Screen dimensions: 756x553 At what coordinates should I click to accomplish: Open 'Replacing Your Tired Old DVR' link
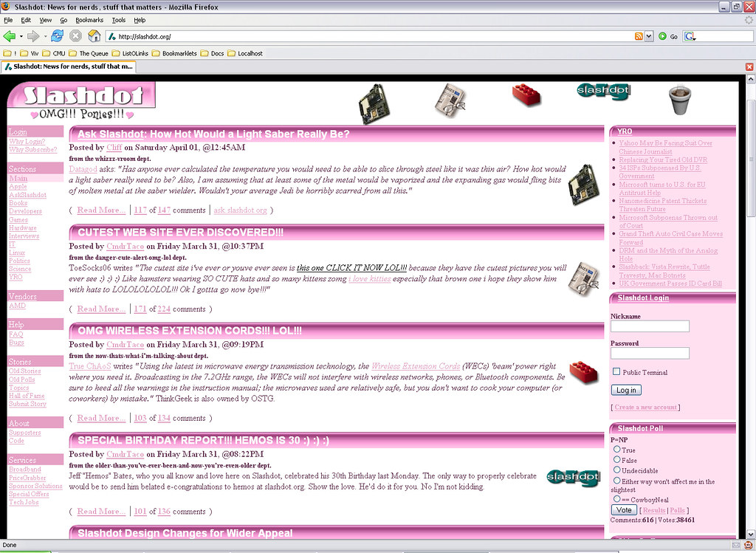tap(663, 160)
